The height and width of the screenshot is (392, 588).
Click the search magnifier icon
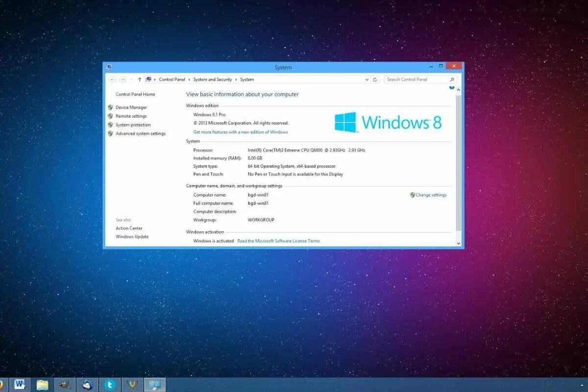(x=452, y=79)
